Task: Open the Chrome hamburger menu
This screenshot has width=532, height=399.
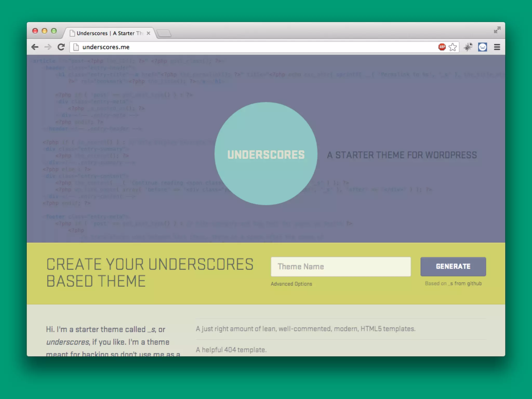Action: pos(497,47)
